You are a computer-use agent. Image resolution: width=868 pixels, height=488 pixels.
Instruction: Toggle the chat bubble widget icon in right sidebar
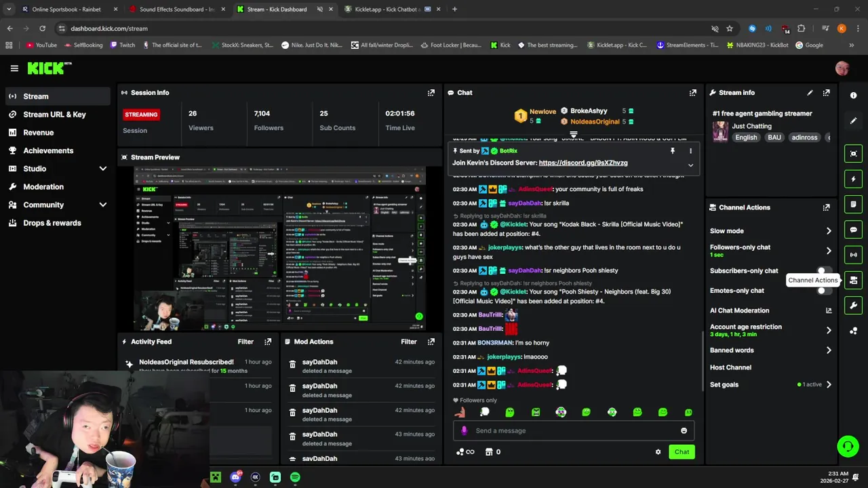[854, 230]
